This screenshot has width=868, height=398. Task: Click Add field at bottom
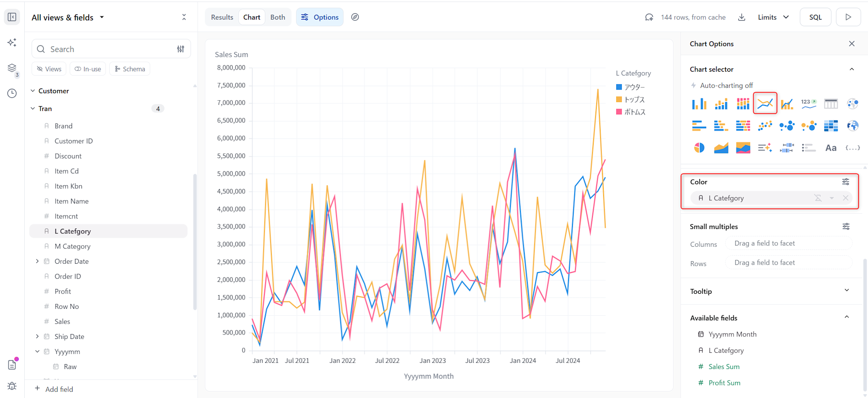pyautogui.click(x=59, y=389)
